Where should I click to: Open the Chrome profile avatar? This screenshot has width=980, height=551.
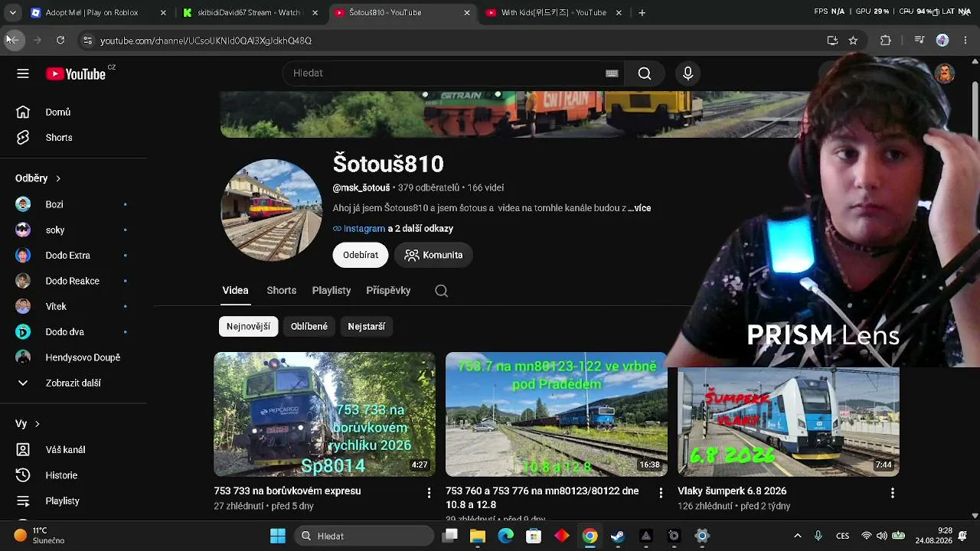click(942, 41)
